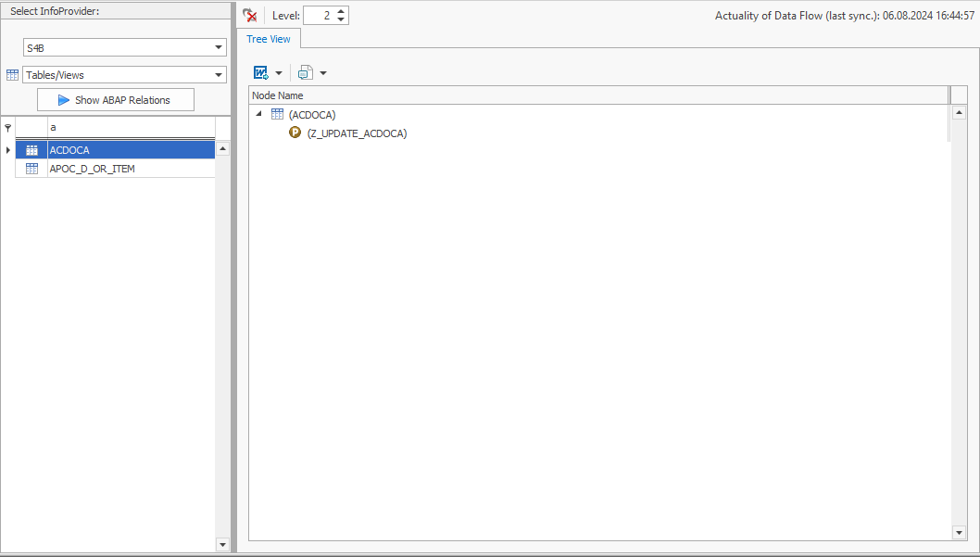Viewport: 980px width, 557px height.
Task: Click the table icon beside APOC_D_OR_ITEM
Action: coord(31,169)
